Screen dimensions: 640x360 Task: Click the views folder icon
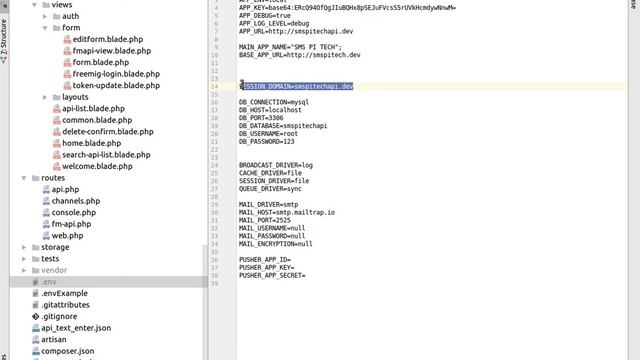(x=46, y=5)
